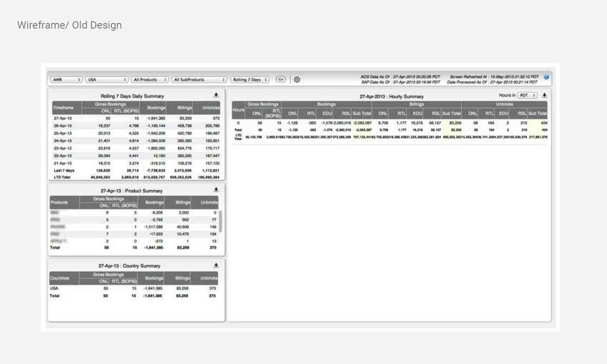Open the AMR region dropdown
The image size is (607, 364).
click(67, 80)
